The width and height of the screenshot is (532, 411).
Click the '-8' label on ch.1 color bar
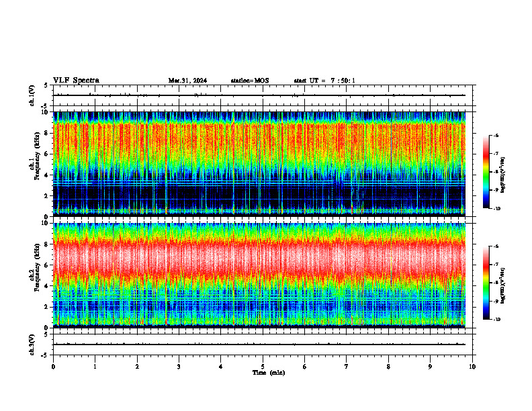(x=496, y=172)
